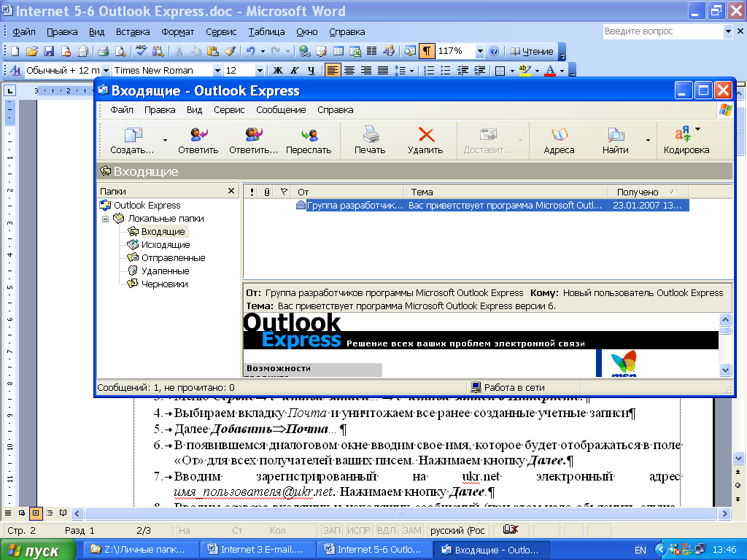Print the message with Печать
This screenshot has width=747, height=560.
370,141
